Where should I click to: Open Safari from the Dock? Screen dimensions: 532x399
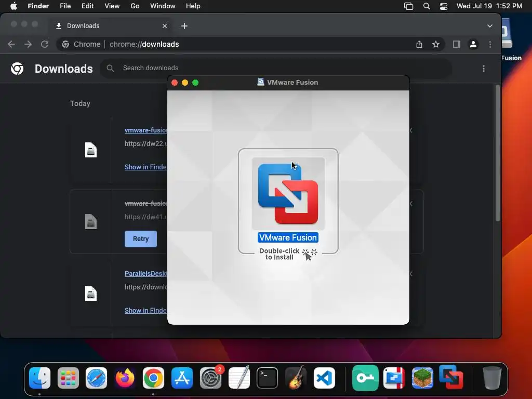pyautogui.click(x=96, y=378)
